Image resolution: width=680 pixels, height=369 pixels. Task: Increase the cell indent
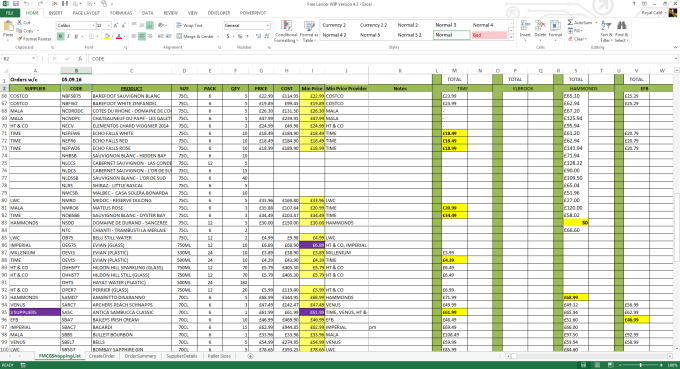click(169, 36)
